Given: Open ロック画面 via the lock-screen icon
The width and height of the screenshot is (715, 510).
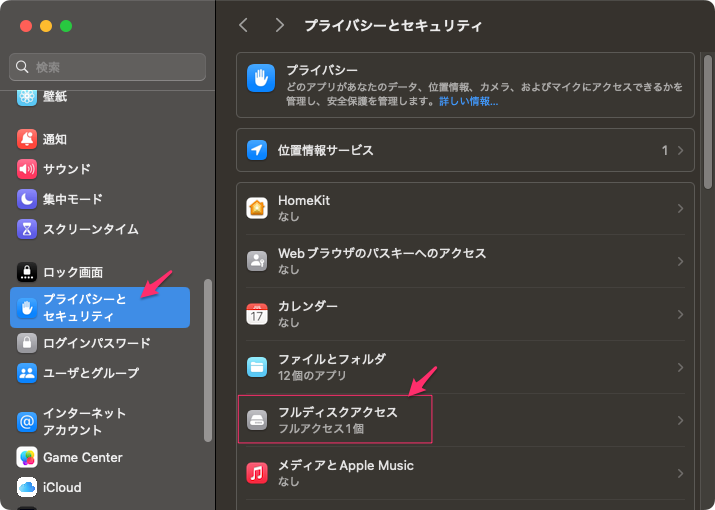Looking at the screenshot, I should [27, 272].
